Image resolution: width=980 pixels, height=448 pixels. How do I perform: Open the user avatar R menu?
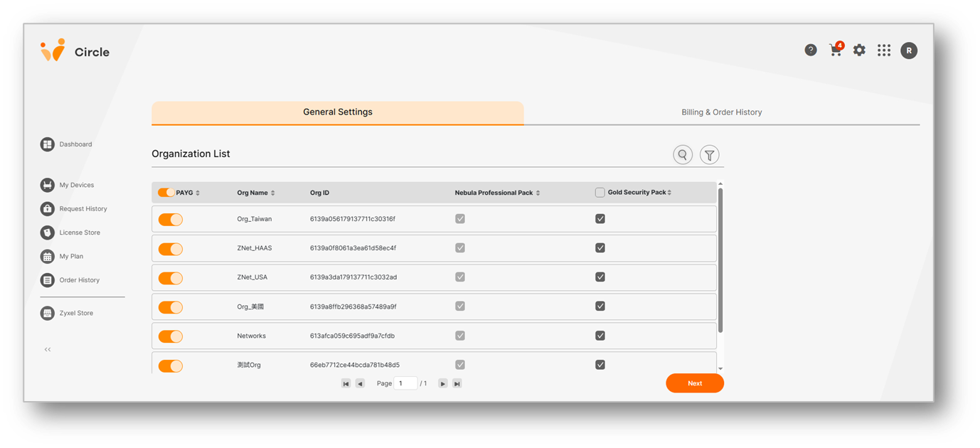(909, 50)
